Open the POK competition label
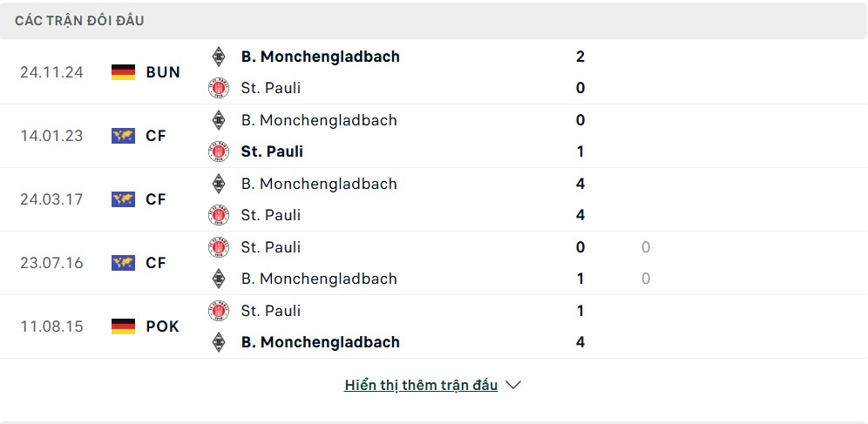 (163, 326)
